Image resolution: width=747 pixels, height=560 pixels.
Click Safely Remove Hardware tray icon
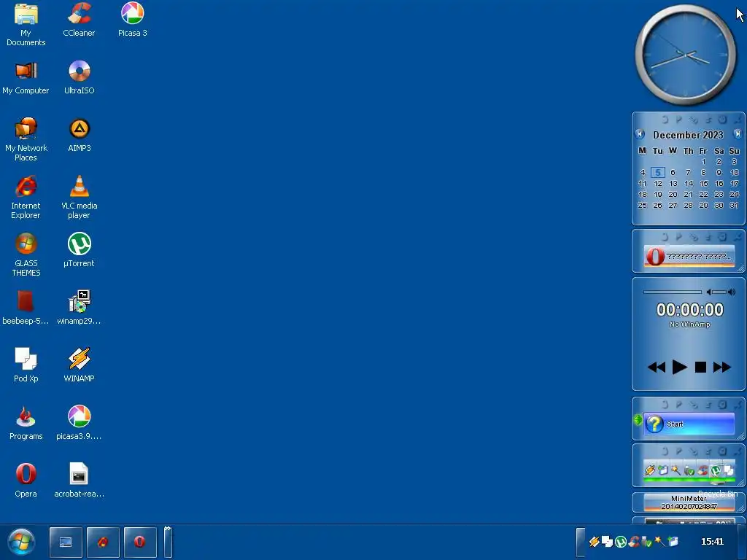pyautogui.click(x=646, y=542)
